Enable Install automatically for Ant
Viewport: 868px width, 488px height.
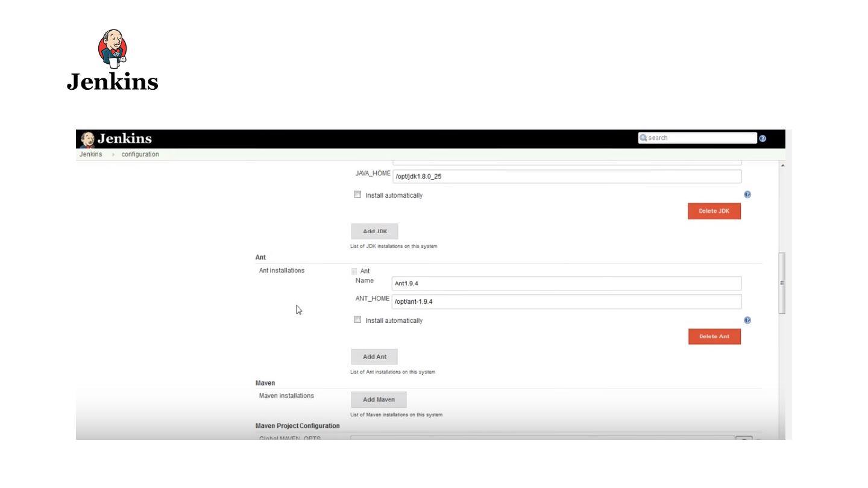[357, 320]
